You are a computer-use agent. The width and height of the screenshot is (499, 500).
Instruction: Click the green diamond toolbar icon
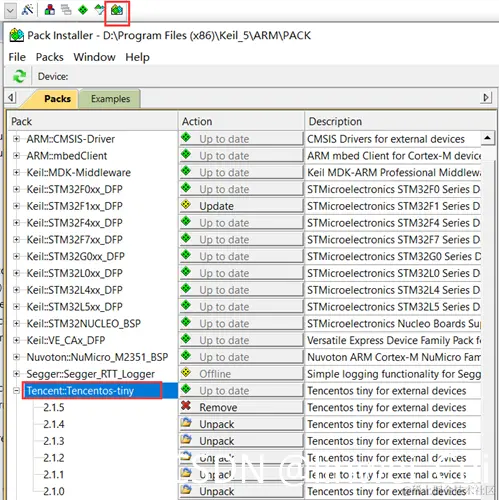point(83,10)
